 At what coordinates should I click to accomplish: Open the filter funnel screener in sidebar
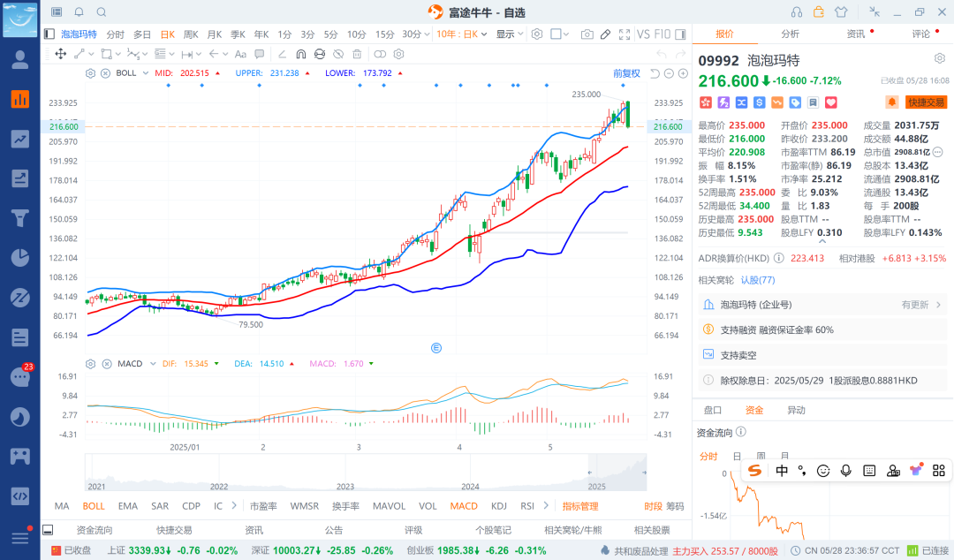point(20,218)
